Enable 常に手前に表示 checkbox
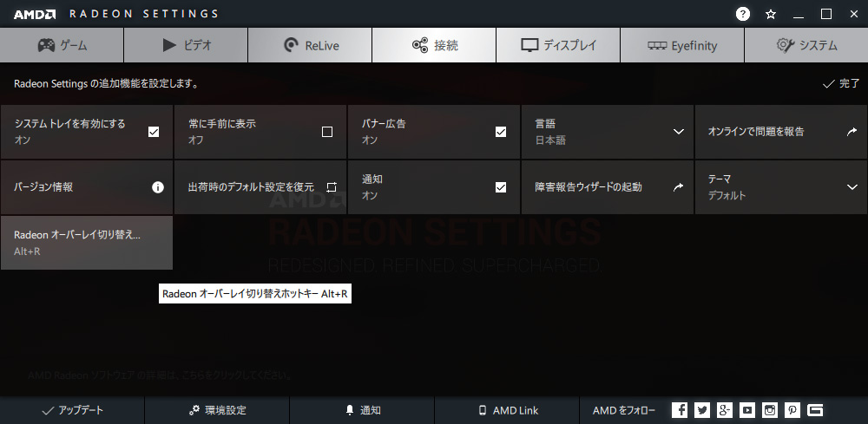Viewport: 868px width, 424px height. click(327, 132)
